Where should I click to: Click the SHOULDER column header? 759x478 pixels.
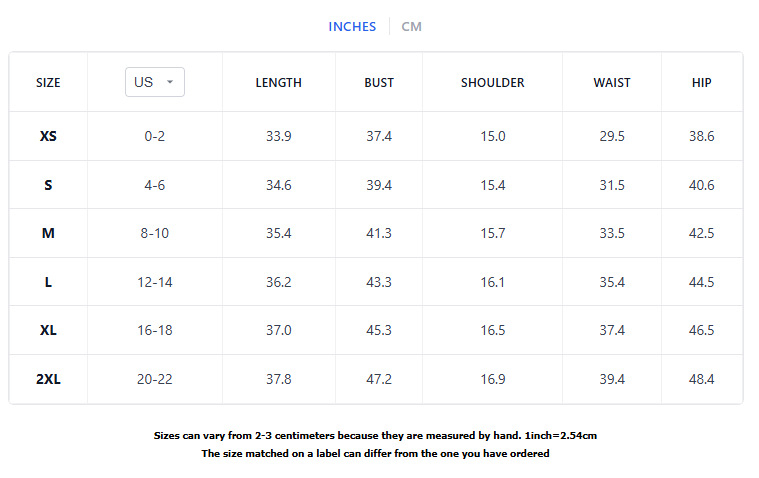tap(492, 83)
